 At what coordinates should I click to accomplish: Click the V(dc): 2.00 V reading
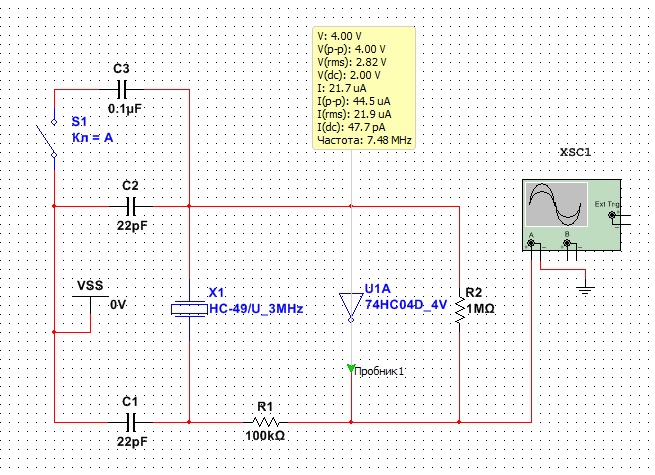pos(349,75)
